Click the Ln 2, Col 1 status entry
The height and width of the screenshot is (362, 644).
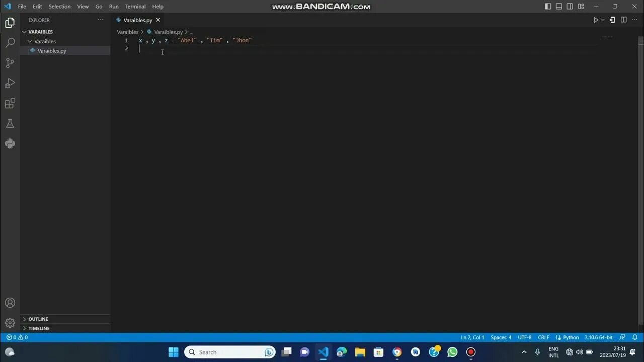tap(472, 337)
